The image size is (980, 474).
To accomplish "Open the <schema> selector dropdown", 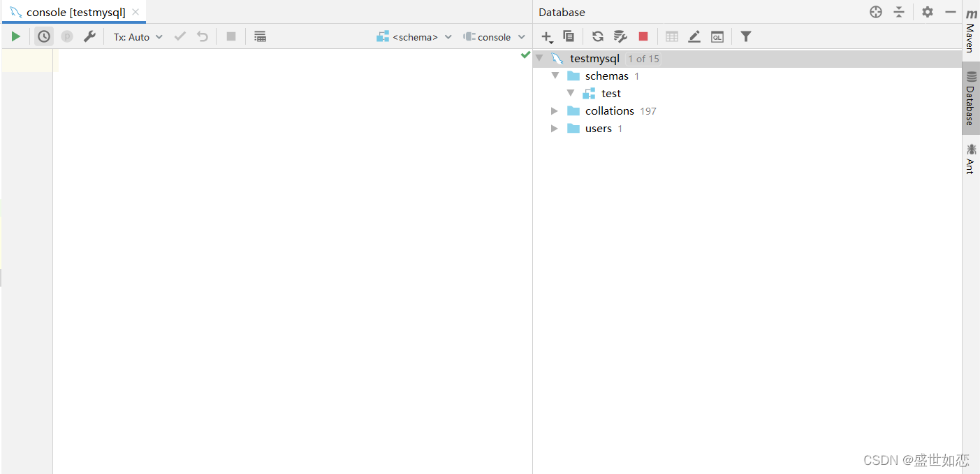I will coord(414,36).
